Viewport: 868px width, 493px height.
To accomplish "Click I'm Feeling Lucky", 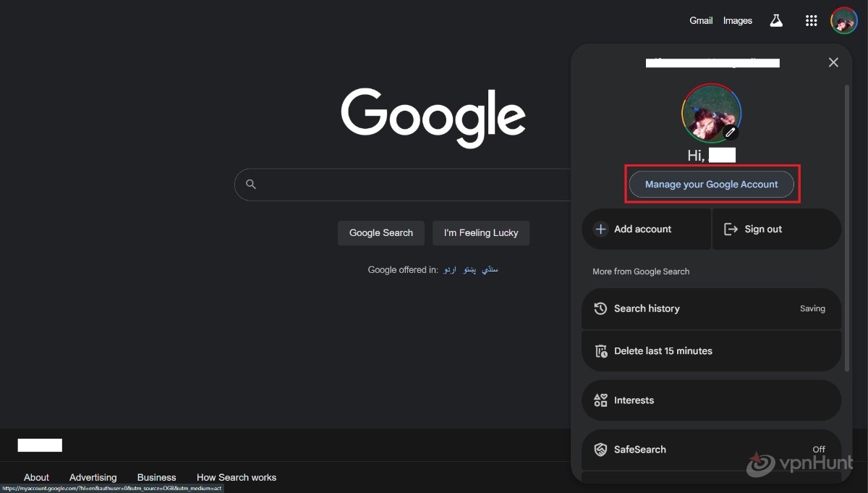I will click(x=480, y=232).
